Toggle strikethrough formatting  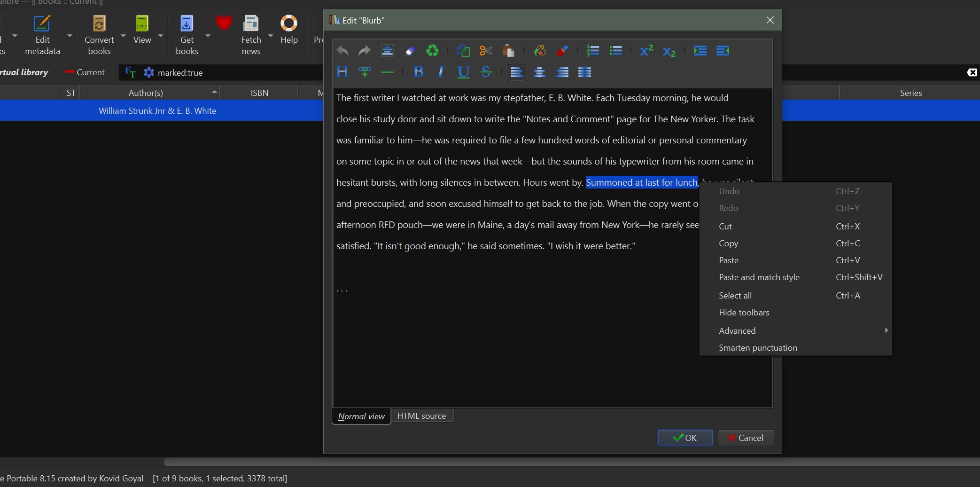pos(486,72)
